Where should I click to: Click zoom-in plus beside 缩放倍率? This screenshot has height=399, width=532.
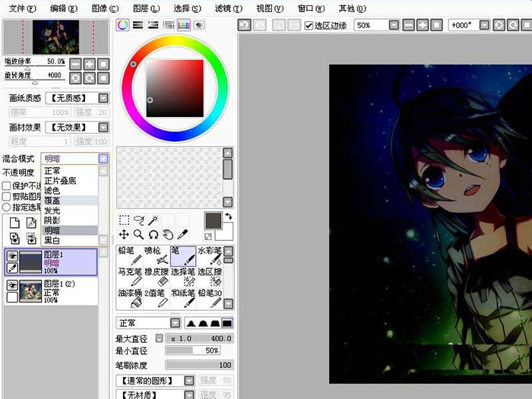tap(89, 64)
